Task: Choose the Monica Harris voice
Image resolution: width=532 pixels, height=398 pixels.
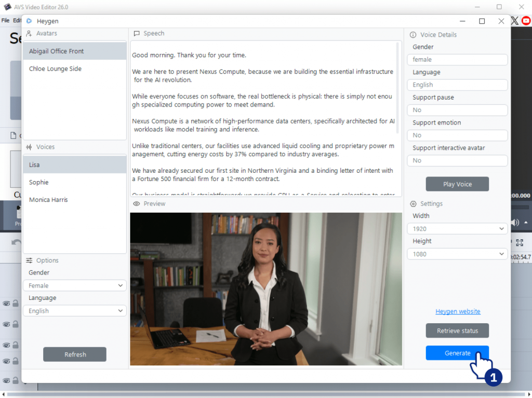Action: point(75,200)
